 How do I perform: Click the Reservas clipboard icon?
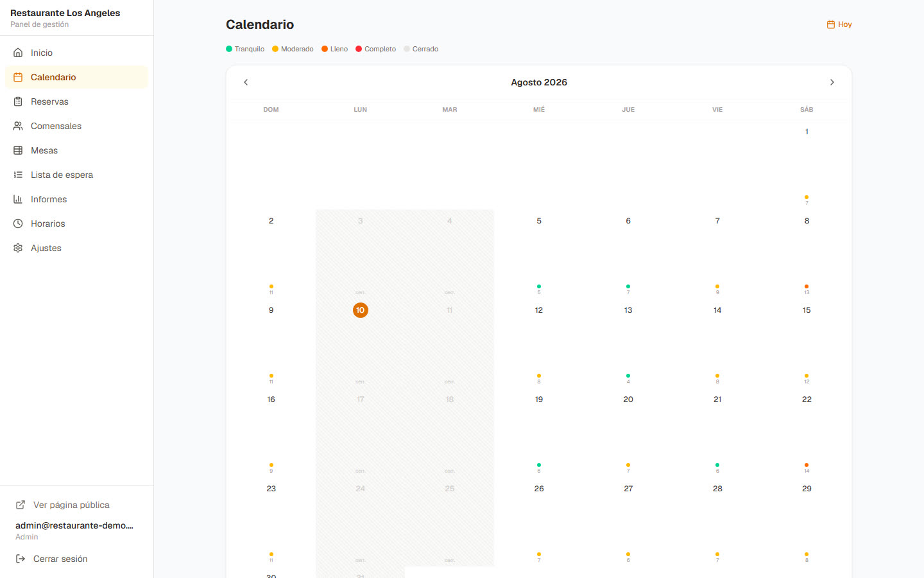(x=18, y=101)
